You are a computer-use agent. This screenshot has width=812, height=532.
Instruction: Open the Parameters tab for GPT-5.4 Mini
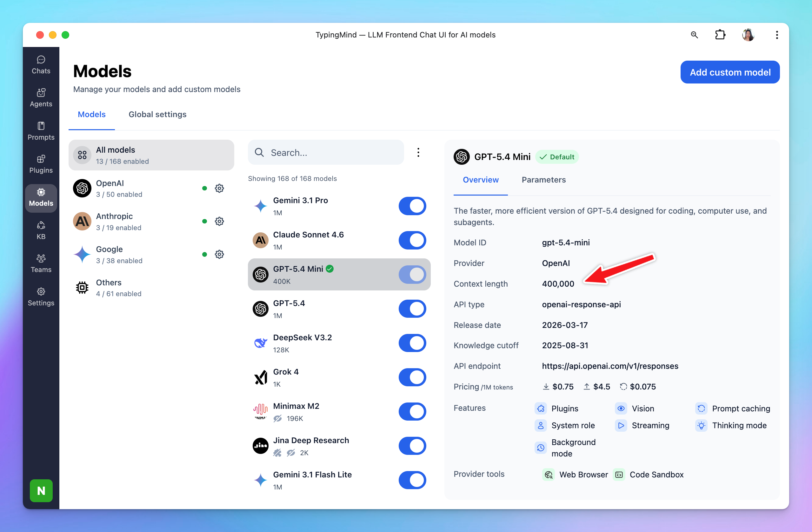(x=543, y=180)
